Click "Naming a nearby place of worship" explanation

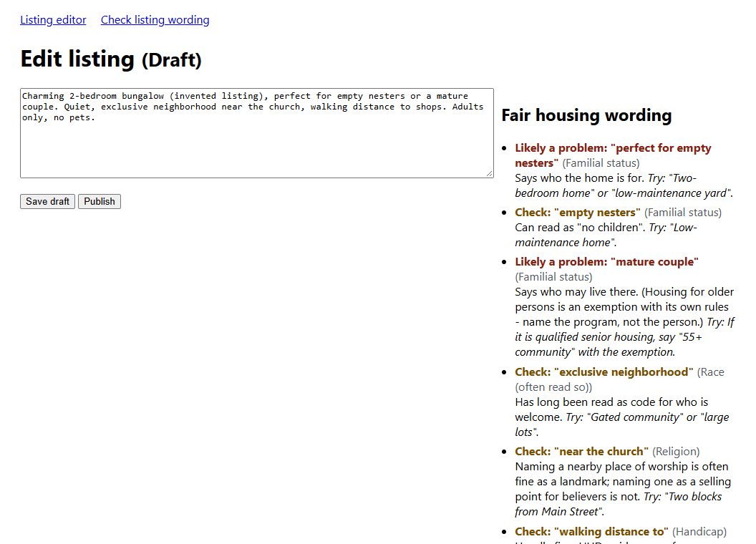pos(622,481)
